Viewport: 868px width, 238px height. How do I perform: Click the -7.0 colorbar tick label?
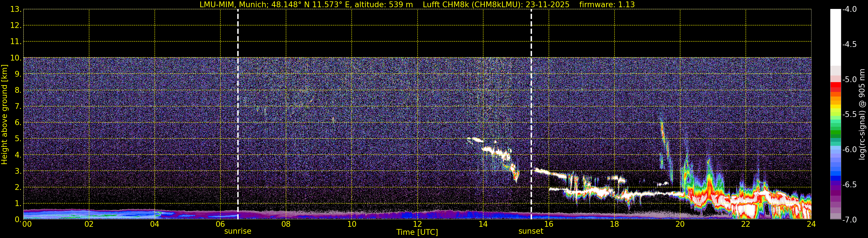pyautogui.click(x=849, y=220)
